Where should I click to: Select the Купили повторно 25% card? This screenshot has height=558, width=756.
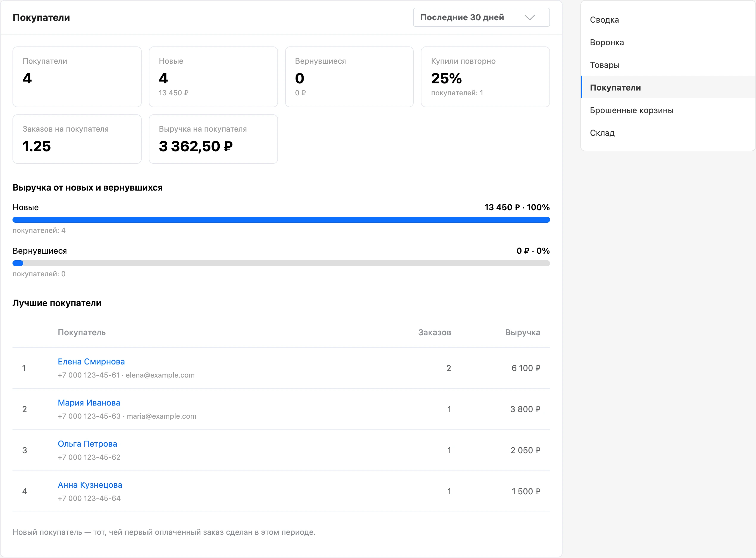485,77
